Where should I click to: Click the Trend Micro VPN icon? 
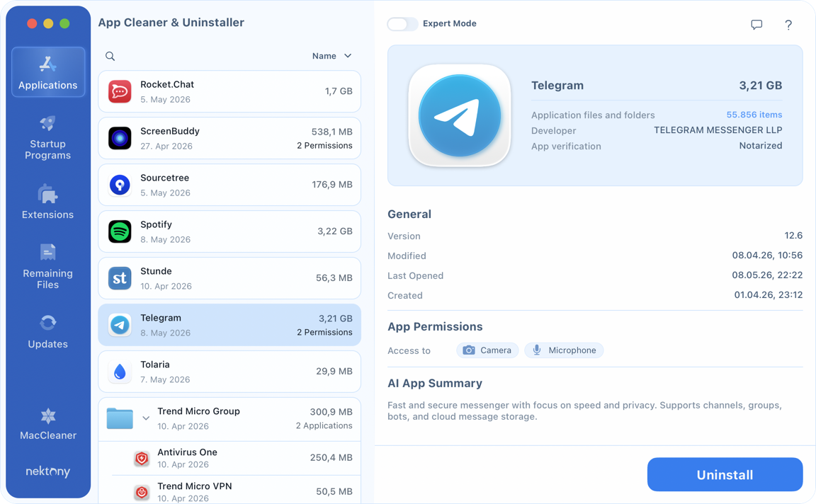coord(142,492)
